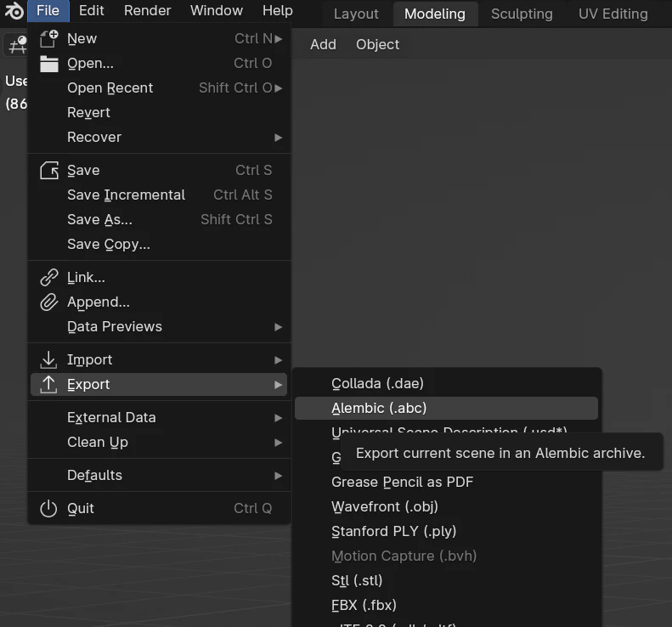Image resolution: width=672 pixels, height=627 pixels.
Task: Choose Alembic (.abc) export option
Action: [446, 409]
